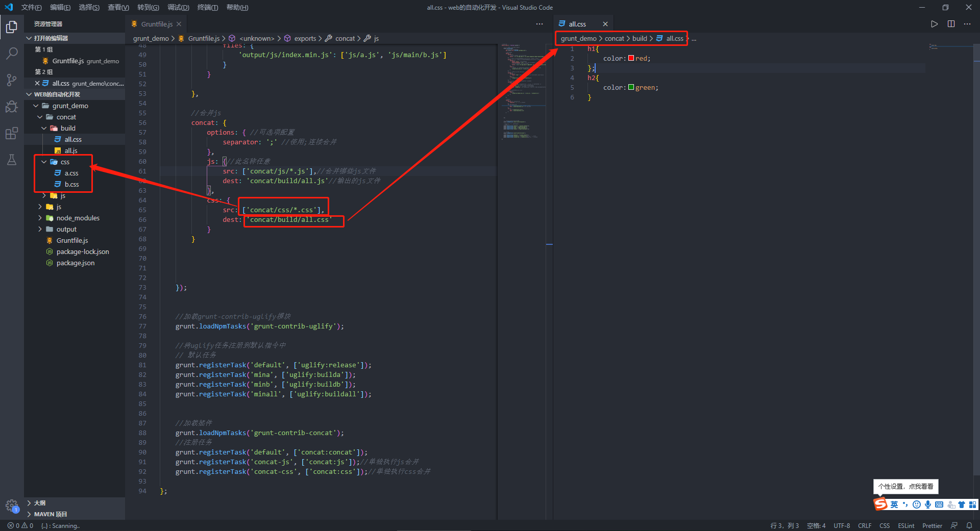The width and height of the screenshot is (980, 531).
Task: Open the 选择(S) menu
Action: [x=89, y=7]
